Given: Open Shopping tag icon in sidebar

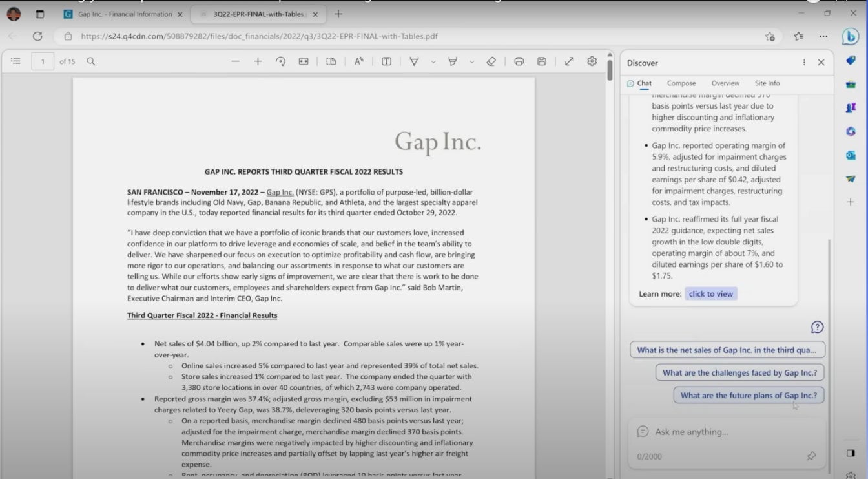Looking at the screenshot, I should (x=851, y=60).
